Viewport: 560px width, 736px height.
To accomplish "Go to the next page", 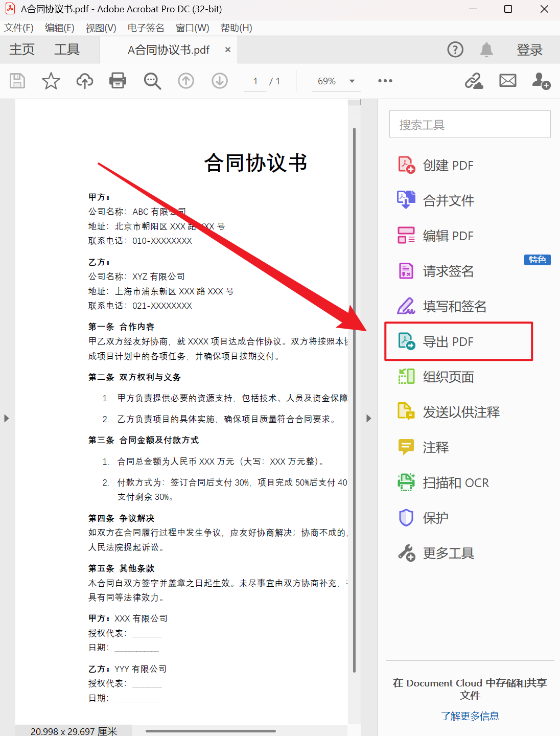I will [219, 81].
